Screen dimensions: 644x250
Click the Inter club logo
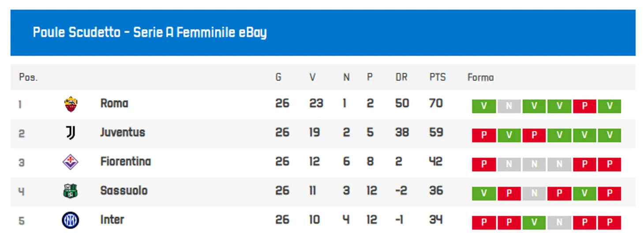71,220
